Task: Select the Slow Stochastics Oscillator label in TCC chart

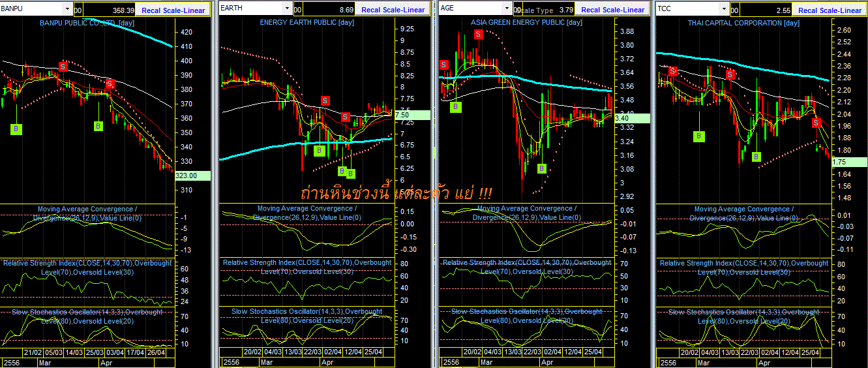Action: tap(743, 316)
